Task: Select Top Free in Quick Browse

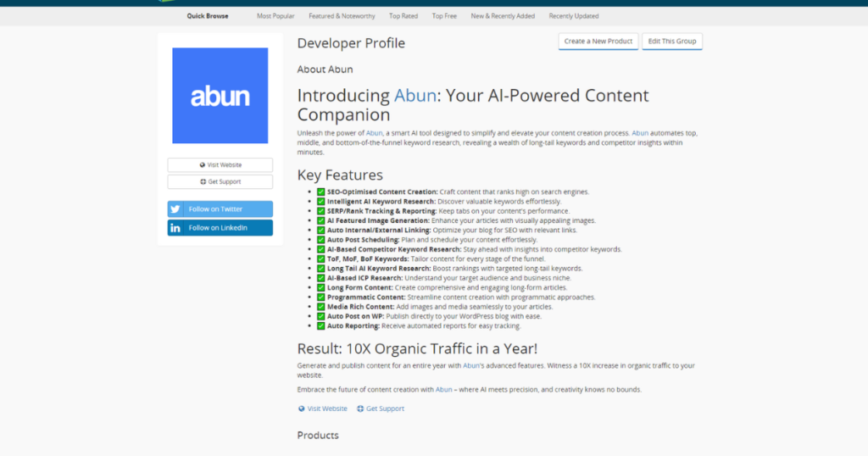Action: coord(444,16)
